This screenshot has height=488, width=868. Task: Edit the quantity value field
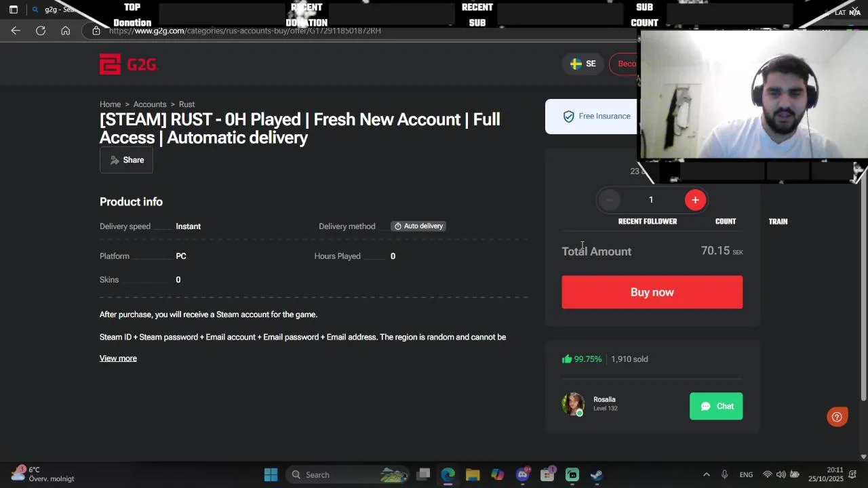coord(651,200)
